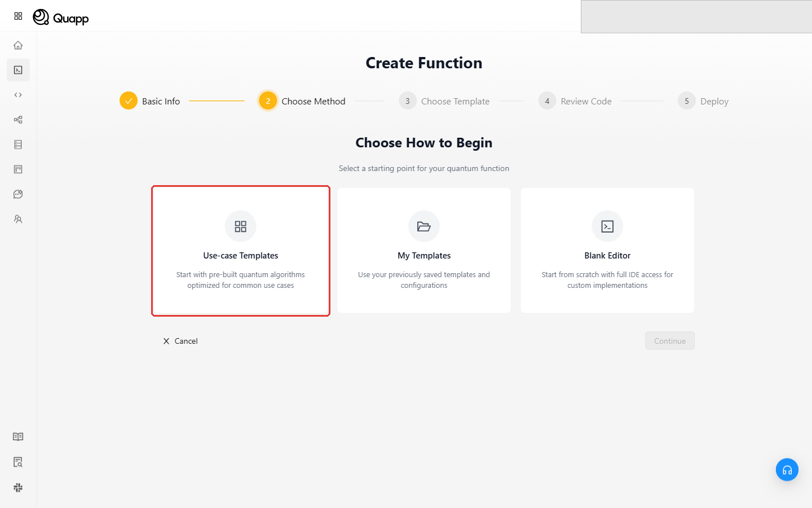The image size is (812, 508).
Task: Open the document search sidebar icon
Action: (18, 462)
